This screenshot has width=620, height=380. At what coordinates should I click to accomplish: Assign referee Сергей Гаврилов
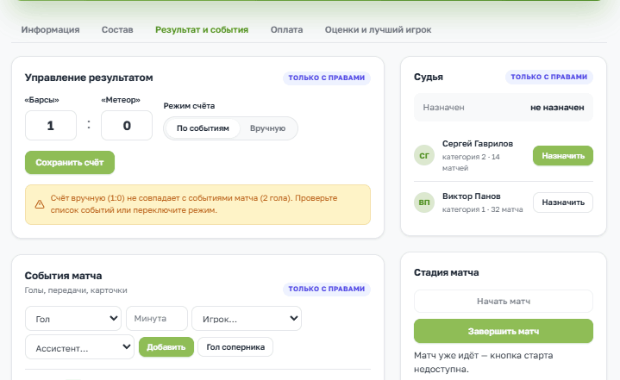coord(563,155)
